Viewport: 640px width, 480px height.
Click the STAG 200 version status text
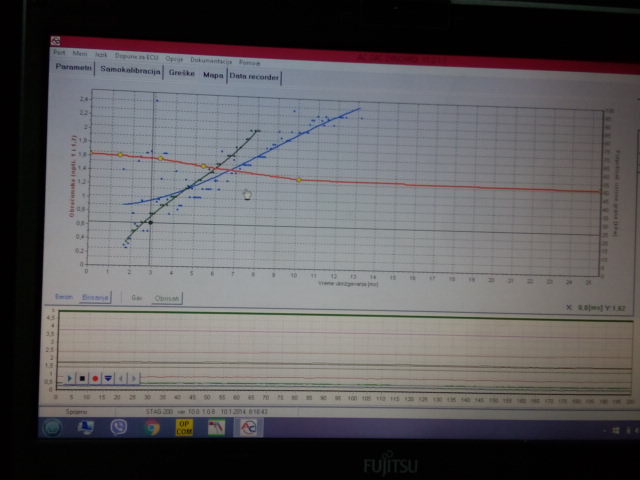coord(207,411)
